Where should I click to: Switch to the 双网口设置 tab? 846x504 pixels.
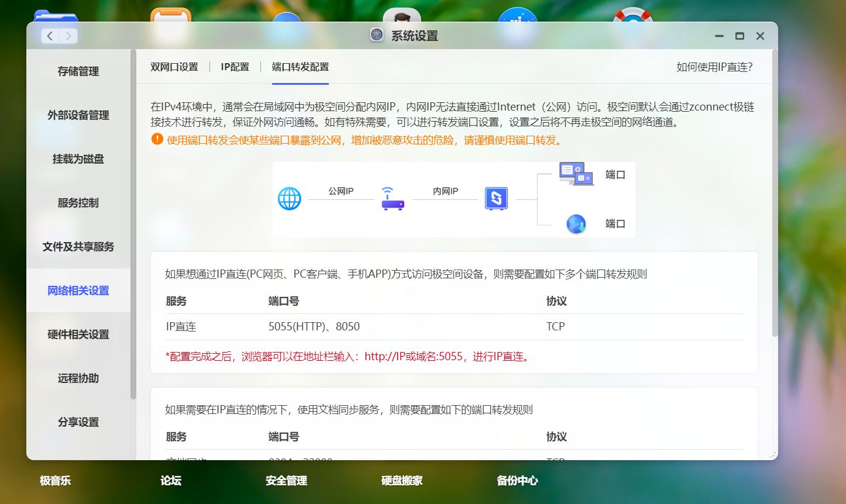[x=173, y=67]
